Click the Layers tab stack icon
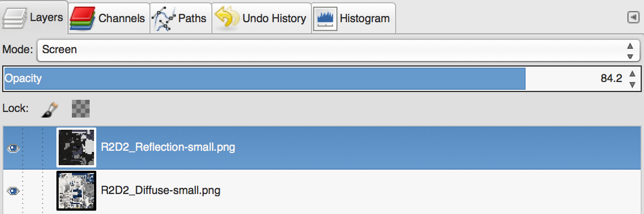644x214 pixels. pos(14,18)
